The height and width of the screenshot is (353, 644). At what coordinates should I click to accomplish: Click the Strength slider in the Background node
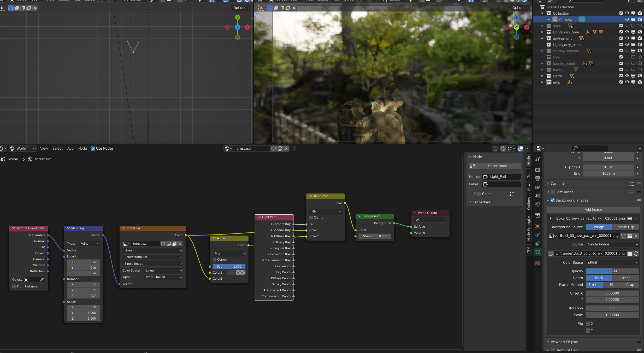coord(375,236)
